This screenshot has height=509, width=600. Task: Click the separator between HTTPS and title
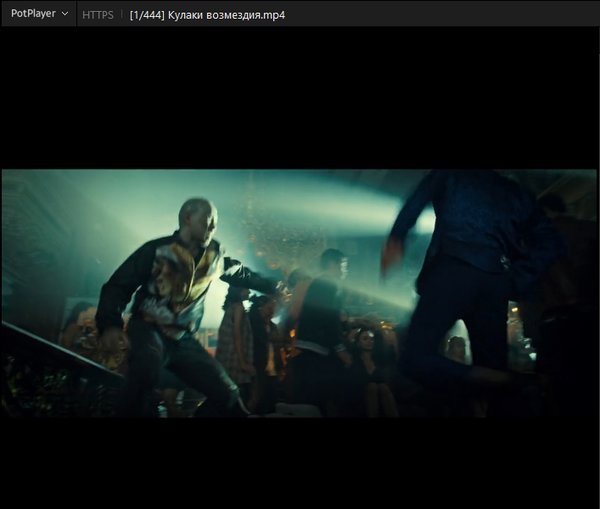click(x=121, y=15)
